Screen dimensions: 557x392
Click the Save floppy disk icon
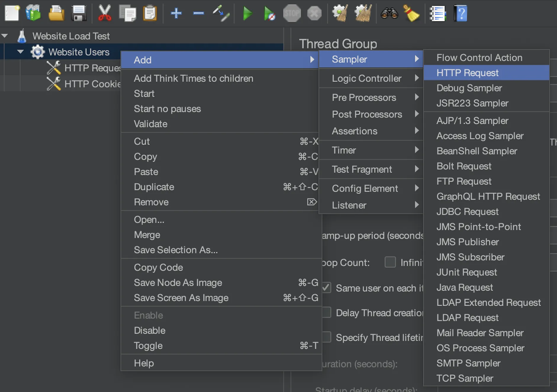coord(79,13)
